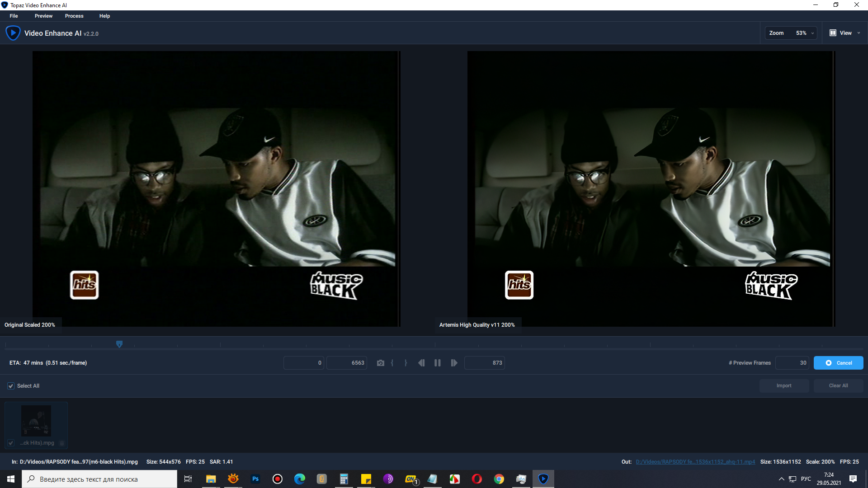Open Tor Browser from taskbar
This screenshot has height=488, width=868.
(x=388, y=479)
